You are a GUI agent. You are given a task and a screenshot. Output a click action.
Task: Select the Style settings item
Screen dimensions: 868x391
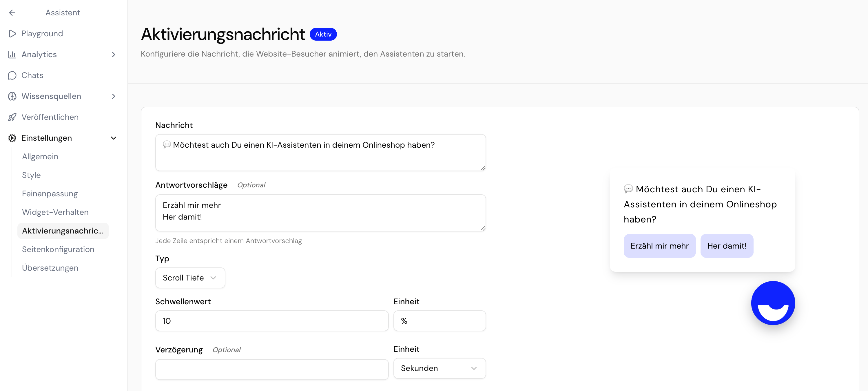tap(31, 175)
